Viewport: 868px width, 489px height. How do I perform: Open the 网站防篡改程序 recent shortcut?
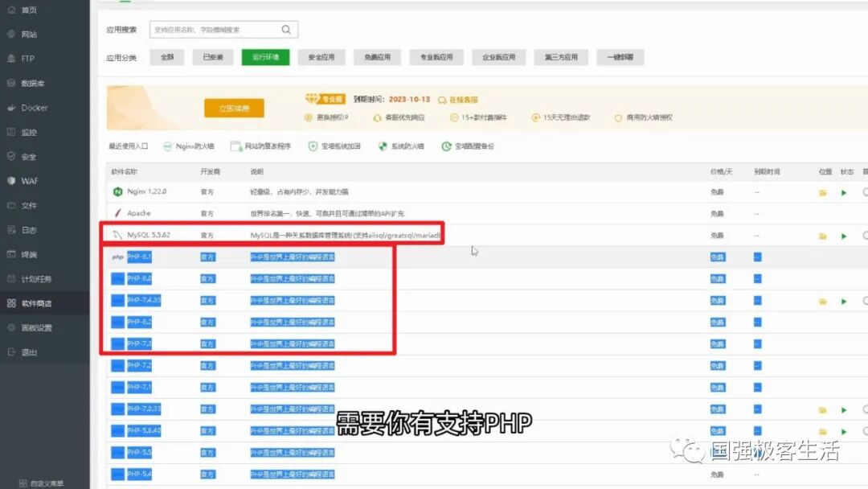[260, 146]
